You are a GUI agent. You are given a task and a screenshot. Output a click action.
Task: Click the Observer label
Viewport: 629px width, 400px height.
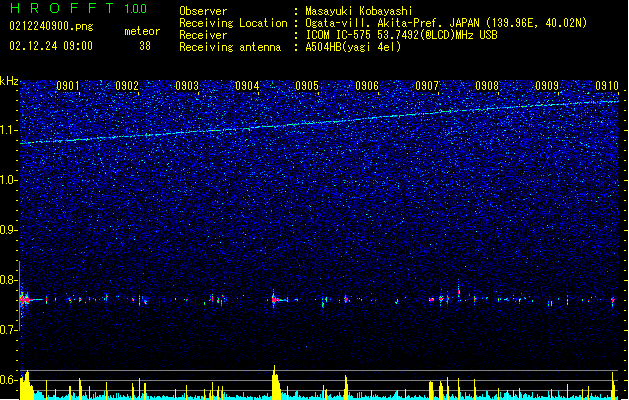203,11
